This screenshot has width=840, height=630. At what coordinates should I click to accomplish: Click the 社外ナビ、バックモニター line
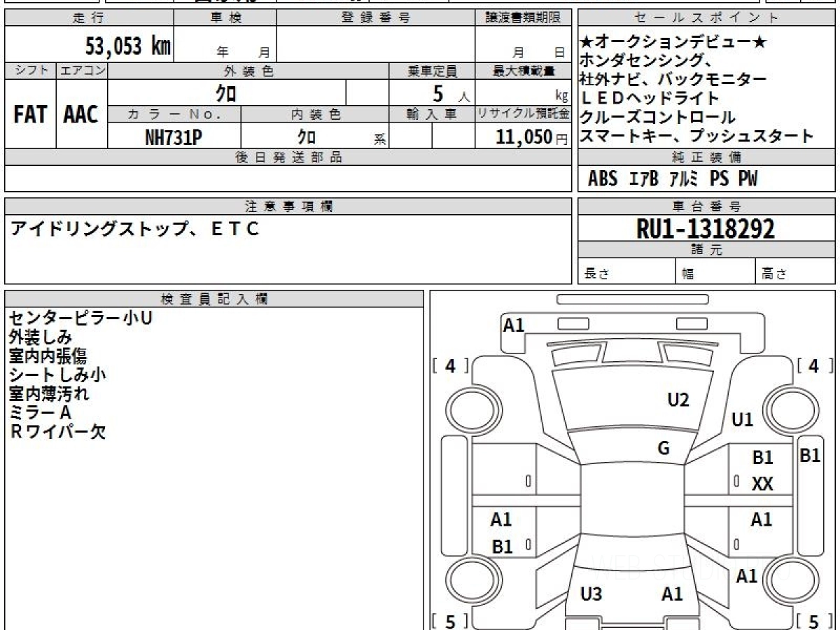(673, 80)
